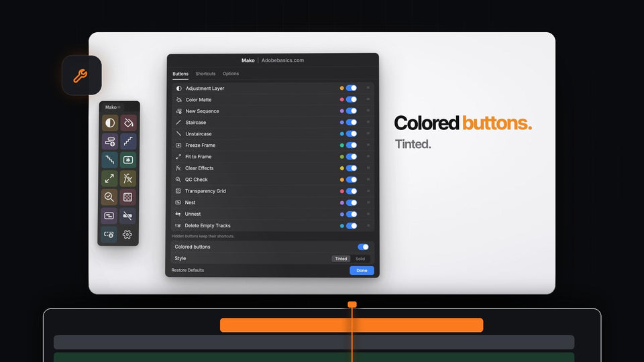The width and height of the screenshot is (644, 362).
Task: Disable the Unstaircase switch
Action: coord(351,134)
